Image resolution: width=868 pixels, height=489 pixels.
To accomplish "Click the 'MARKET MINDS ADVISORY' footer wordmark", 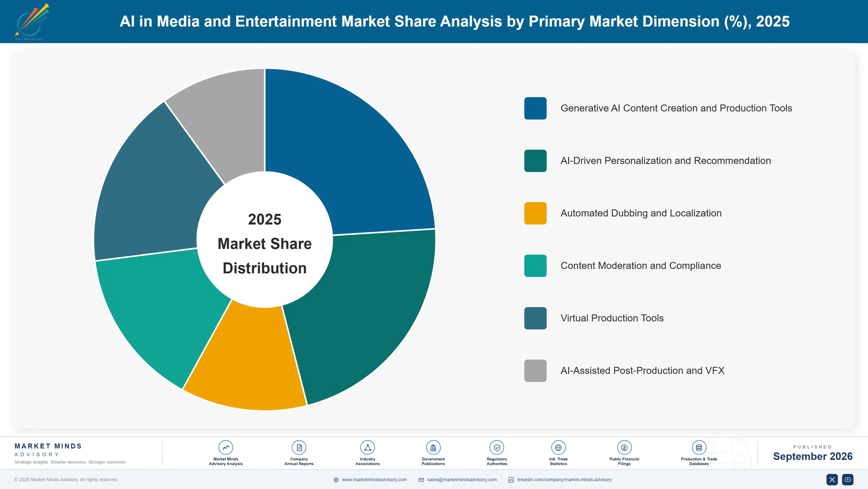I will [48, 450].
